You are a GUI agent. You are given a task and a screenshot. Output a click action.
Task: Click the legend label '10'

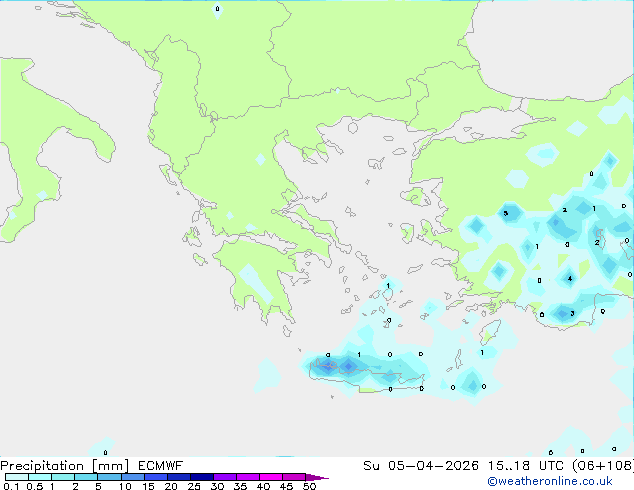click(x=125, y=486)
